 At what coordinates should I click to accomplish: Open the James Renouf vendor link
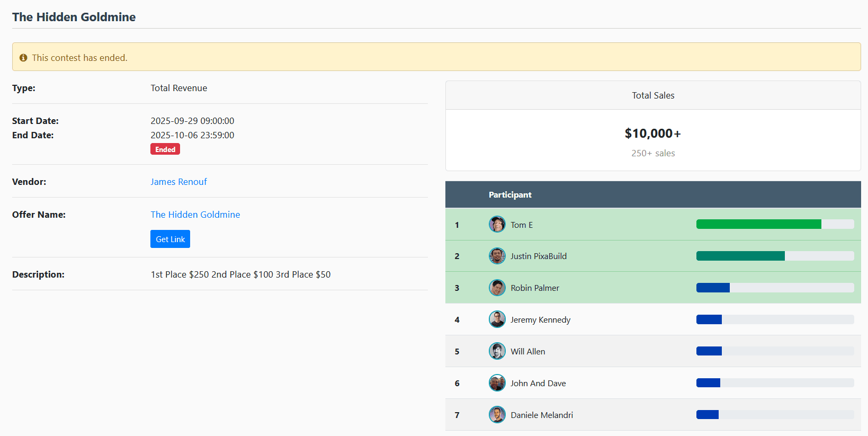click(178, 182)
